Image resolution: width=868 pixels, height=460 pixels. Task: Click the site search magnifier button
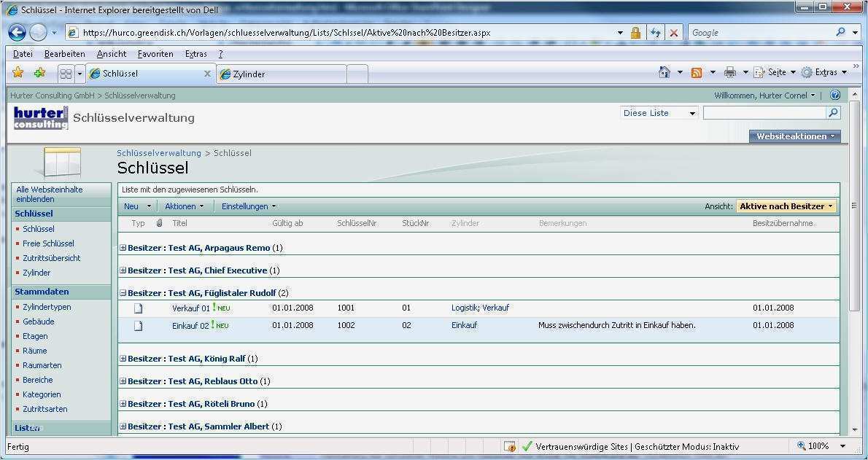(832, 113)
